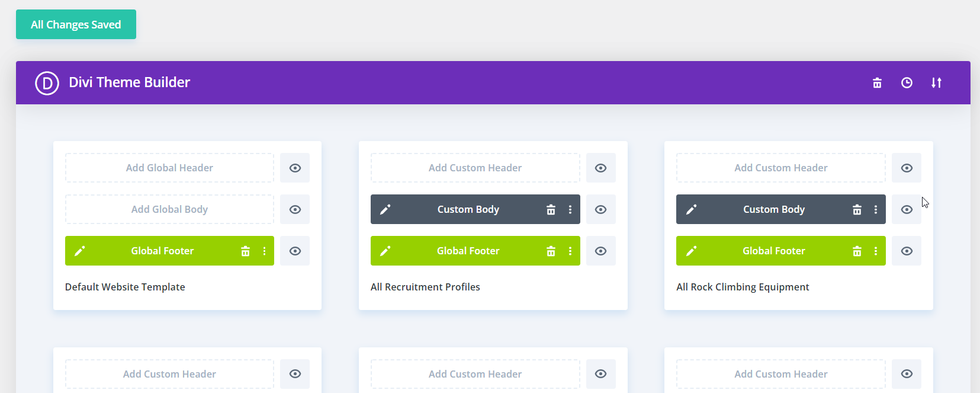Open Global Footer options menu in Default Template
The width and height of the screenshot is (980, 393).
click(x=264, y=251)
